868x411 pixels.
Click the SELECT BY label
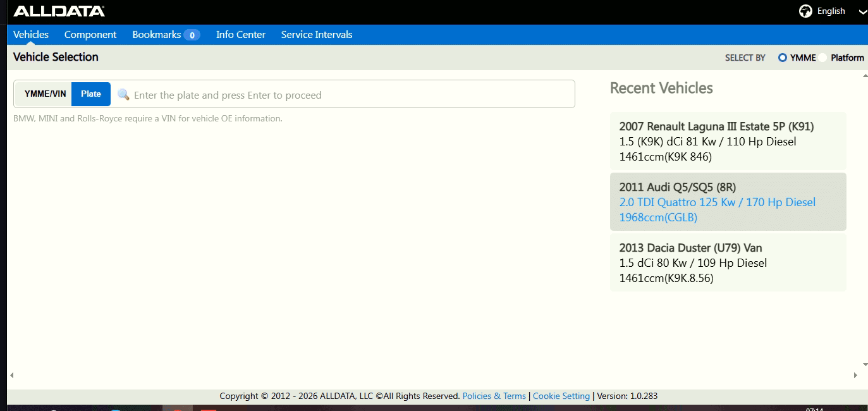[745, 58]
